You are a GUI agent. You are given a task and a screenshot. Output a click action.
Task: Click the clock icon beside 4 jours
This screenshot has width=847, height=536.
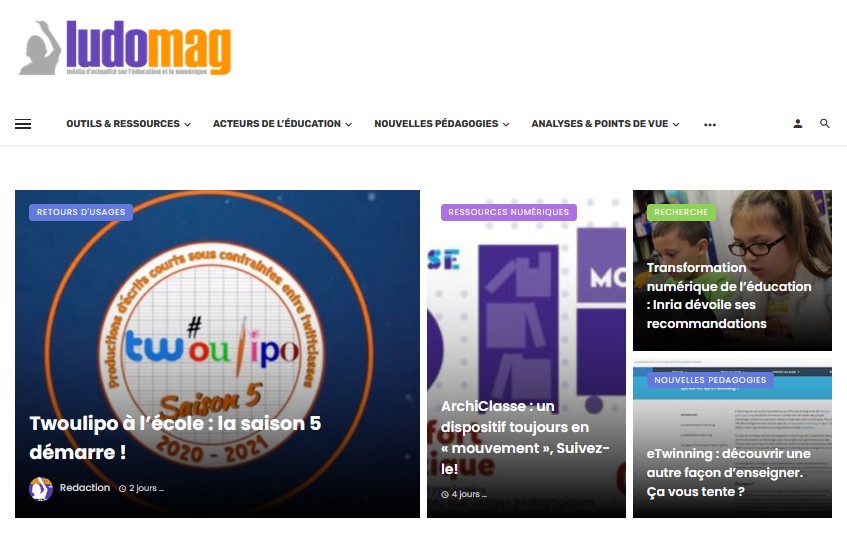tap(445, 494)
